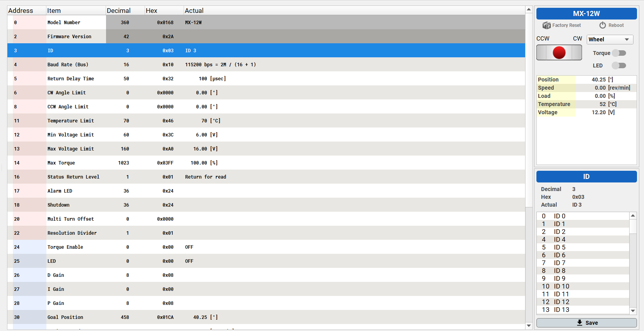This screenshot has width=644, height=331.
Task: Select the Model Number row
Action: click(x=266, y=22)
